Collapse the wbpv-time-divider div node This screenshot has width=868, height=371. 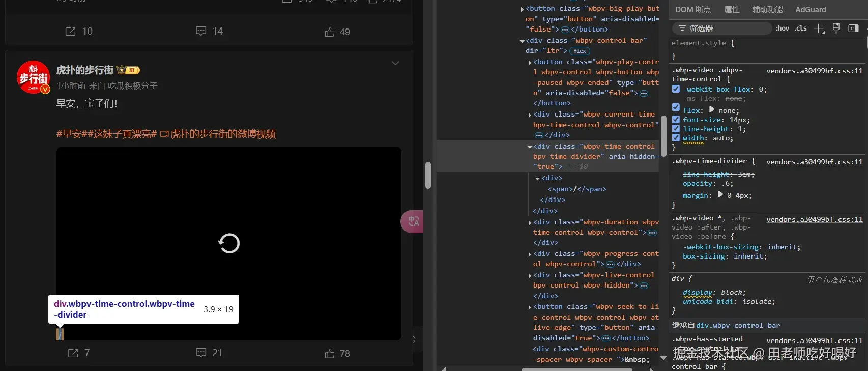tap(530, 147)
